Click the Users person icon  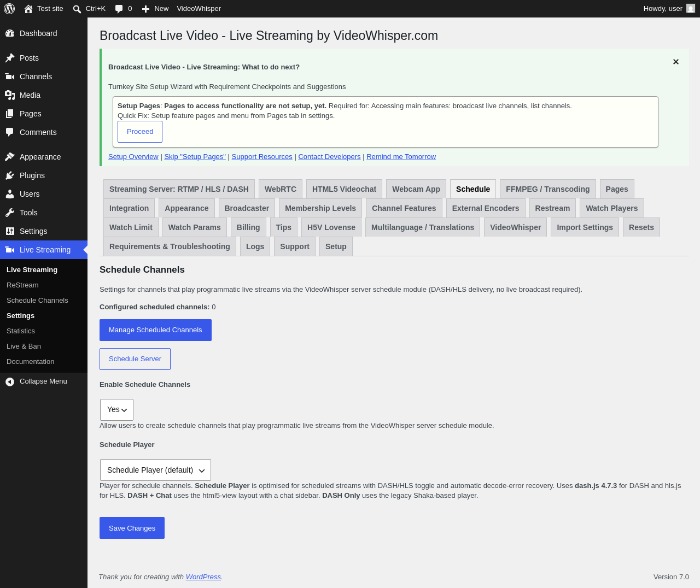coord(10,194)
